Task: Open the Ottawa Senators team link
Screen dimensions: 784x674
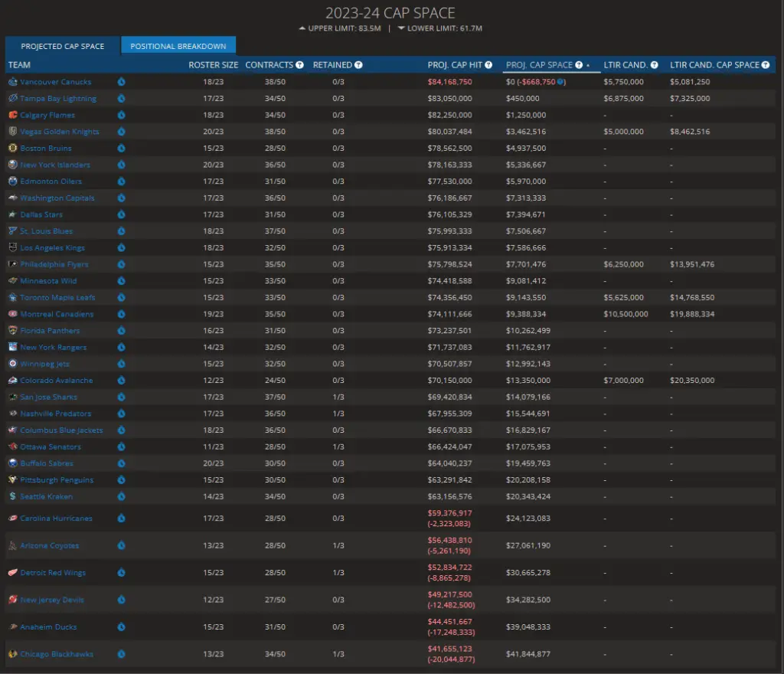Action: [x=50, y=447]
